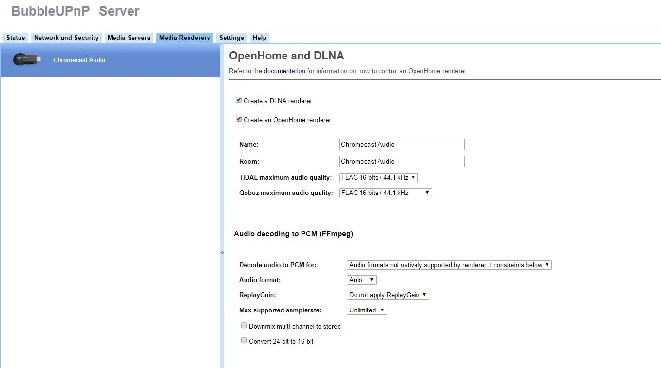The width and height of the screenshot is (661, 368).
Task: Open the ReplayGain dropdown
Action: [387, 295]
